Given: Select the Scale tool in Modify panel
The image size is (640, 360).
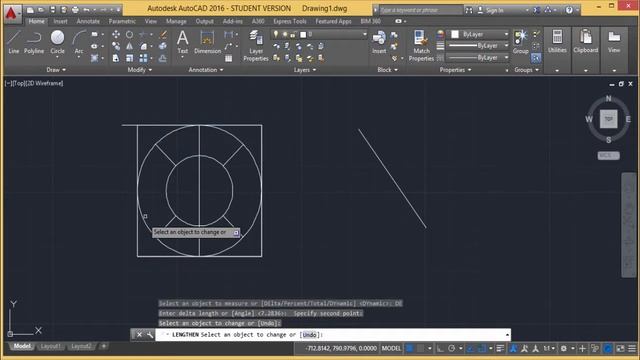Looking at the screenshot, I should (129, 58).
